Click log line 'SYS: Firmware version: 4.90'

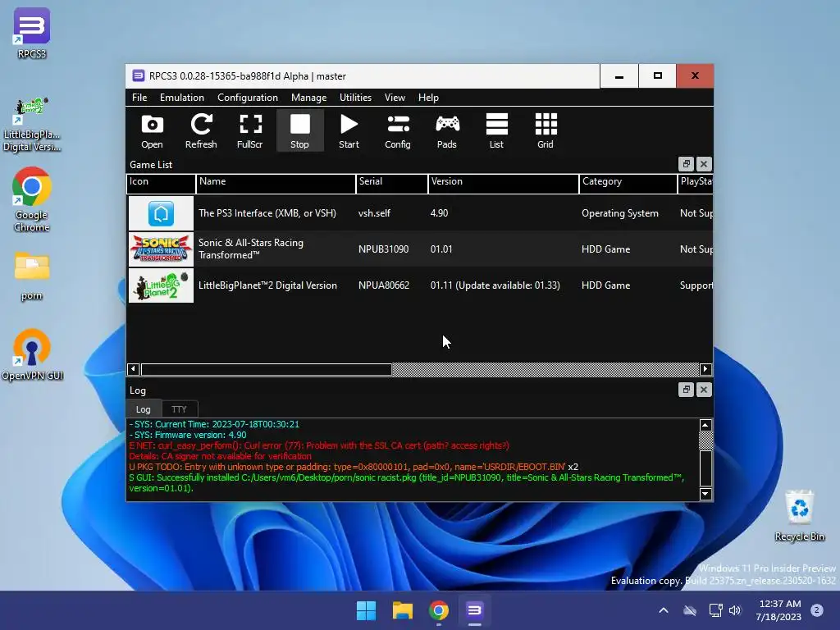point(188,435)
